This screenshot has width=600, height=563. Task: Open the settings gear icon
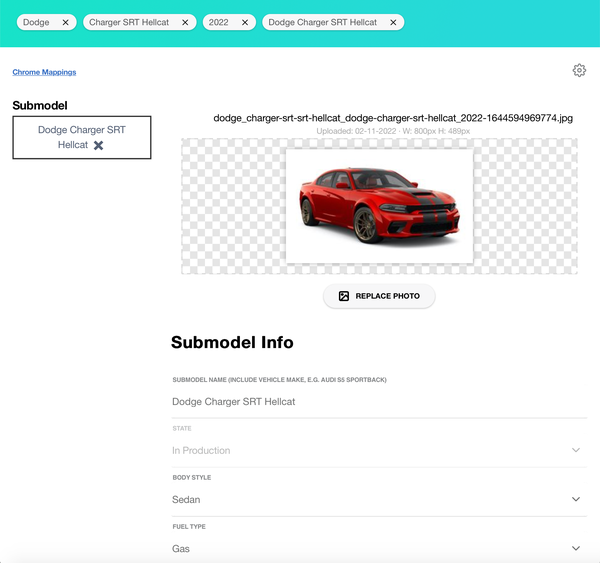pyautogui.click(x=579, y=70)
